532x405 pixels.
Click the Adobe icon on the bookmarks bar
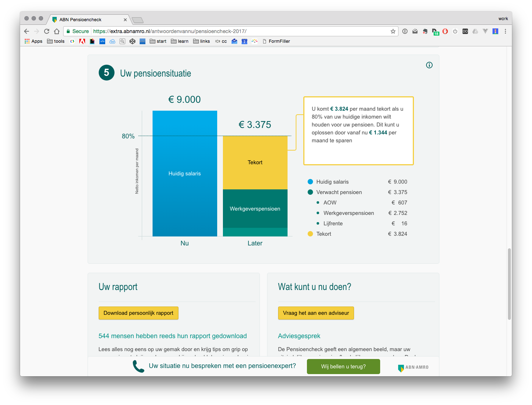[82, 41]
